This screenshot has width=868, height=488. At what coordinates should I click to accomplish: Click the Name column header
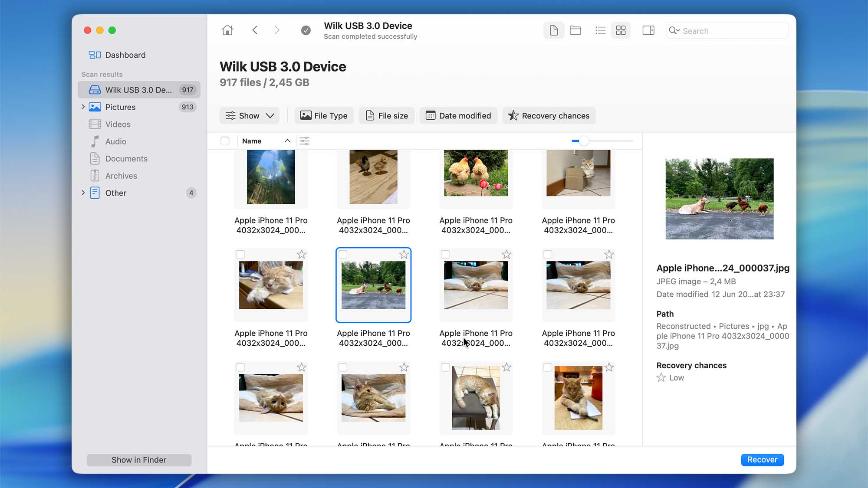(x=252, y=141)
